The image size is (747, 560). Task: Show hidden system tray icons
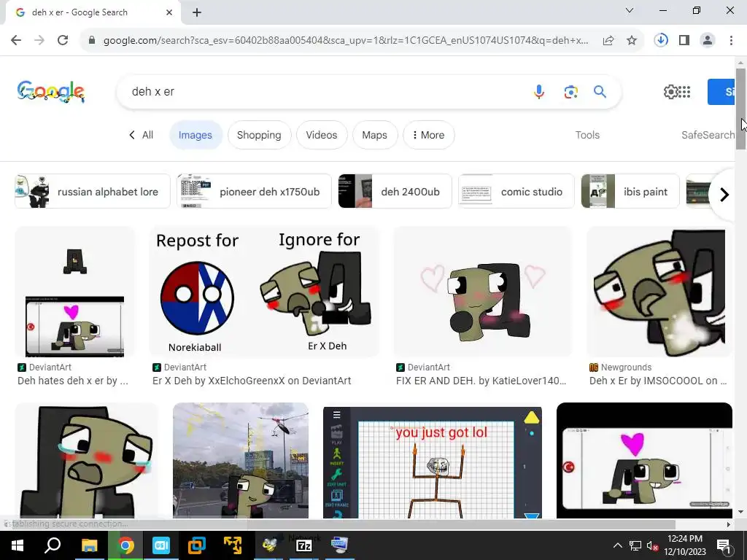617,545
